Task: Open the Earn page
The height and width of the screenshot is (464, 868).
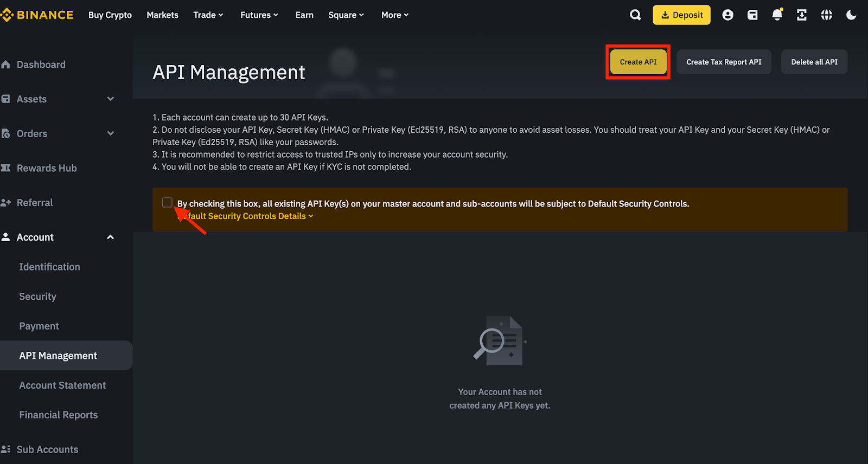Action: tap(304, 15)
